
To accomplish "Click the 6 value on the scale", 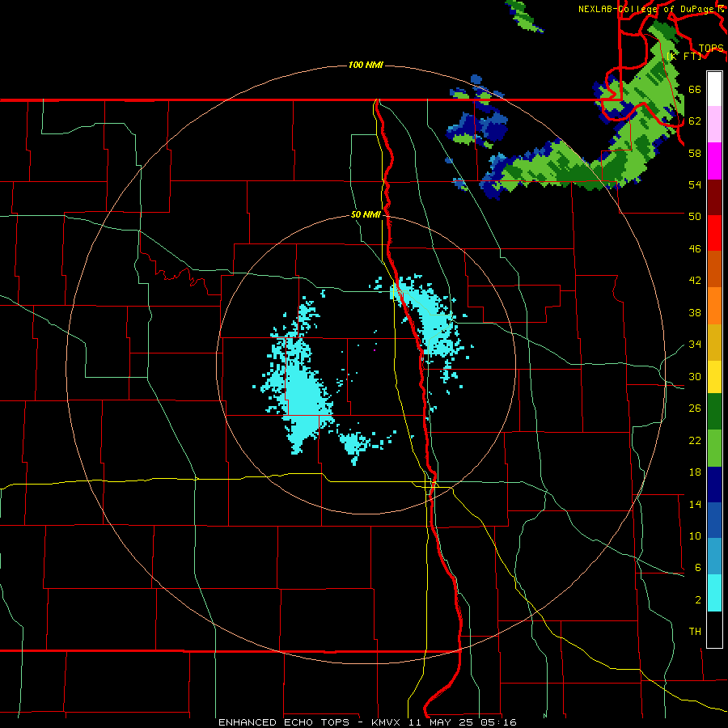I will coord(697,568).
